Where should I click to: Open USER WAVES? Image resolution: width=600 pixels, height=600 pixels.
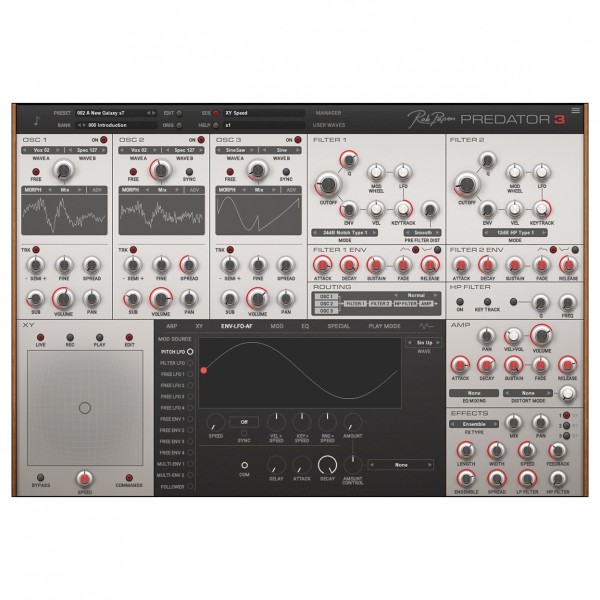329,125
